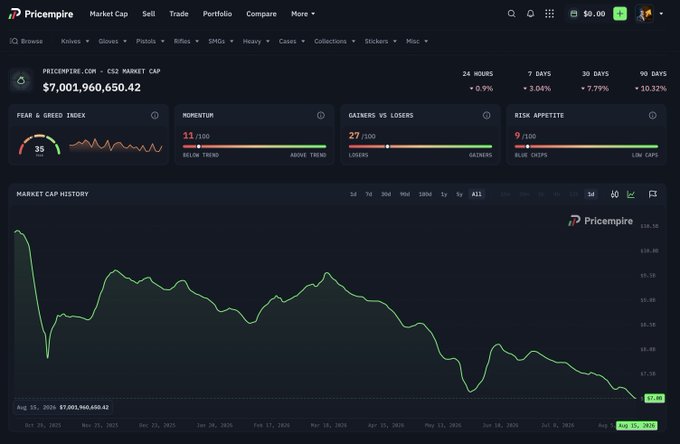Toggle the chart events flag icon
This screenshot has width=680, height=444.
tap(653, 194)
